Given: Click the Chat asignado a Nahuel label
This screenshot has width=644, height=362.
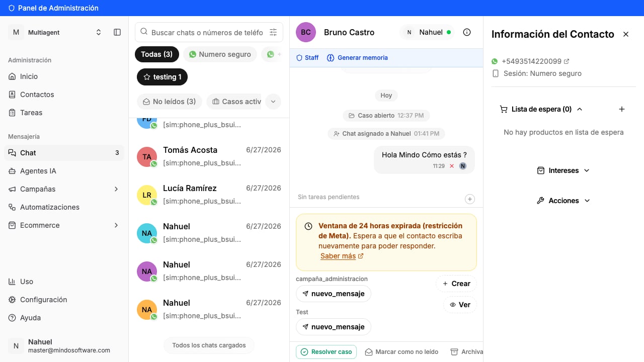Looking at the screenshot, I should pos(386,134).
